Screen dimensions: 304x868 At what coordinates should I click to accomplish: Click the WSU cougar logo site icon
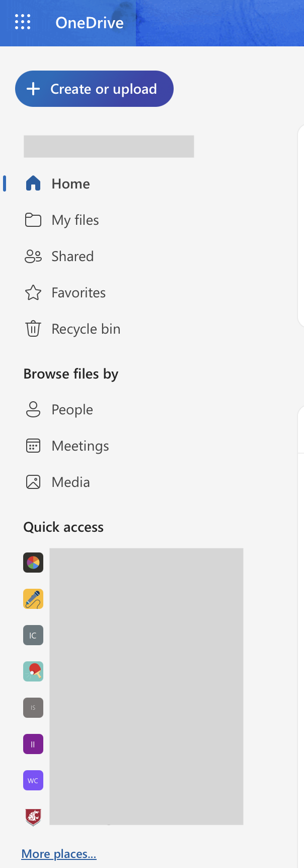pos(33,814)
